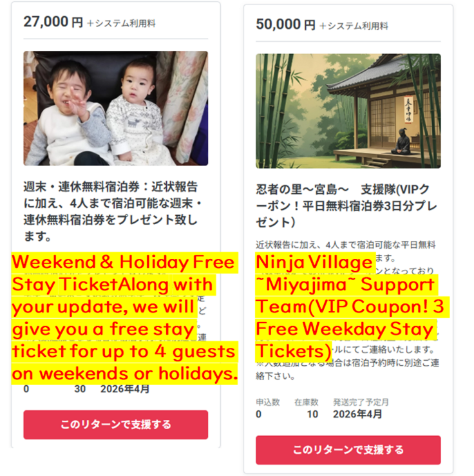The height and width of the screenshot is (476, 474).
Task: Open the photo of two children
Action: tap(116, 108)
